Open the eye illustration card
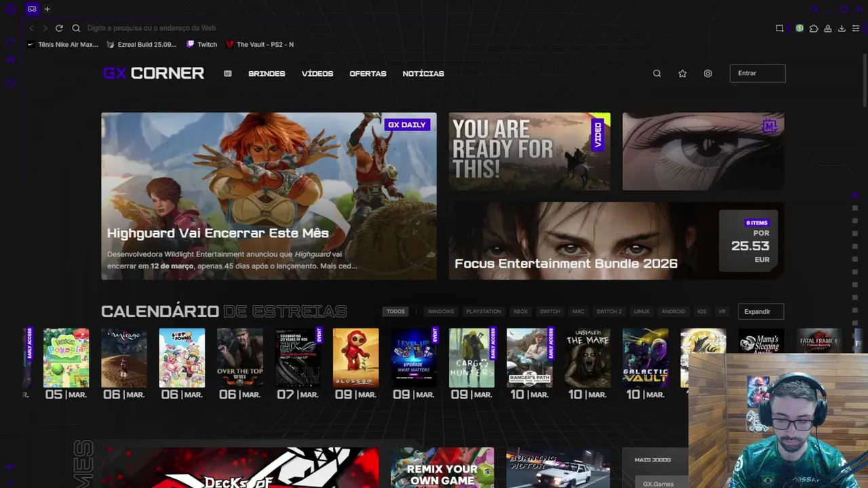The width and height of the screenshot is (868, 488). (703, 151)
